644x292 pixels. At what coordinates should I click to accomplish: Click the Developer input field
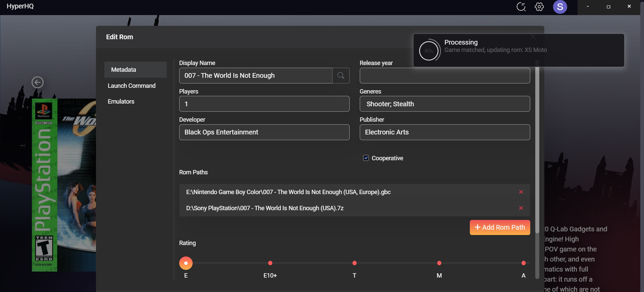pos(264,132)
